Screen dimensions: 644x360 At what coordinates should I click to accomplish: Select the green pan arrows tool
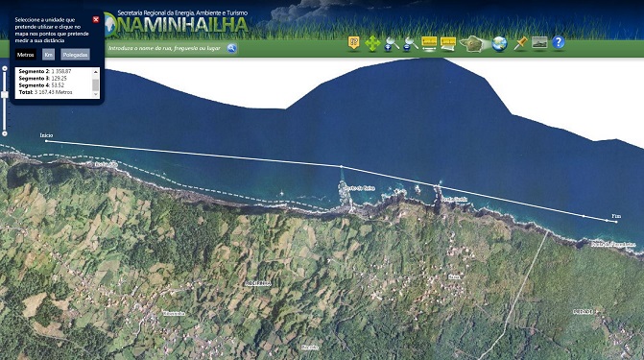click(372, 43)
